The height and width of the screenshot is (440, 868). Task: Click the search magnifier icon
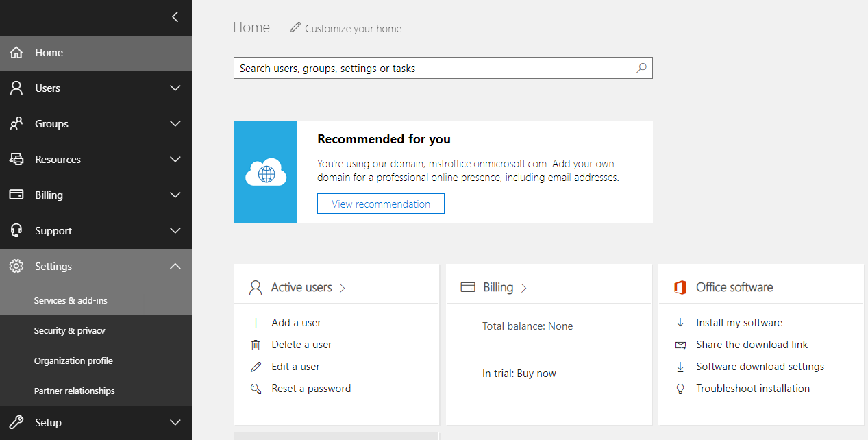point(641,68)
